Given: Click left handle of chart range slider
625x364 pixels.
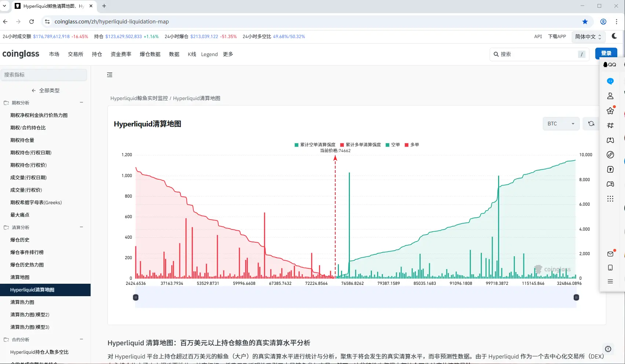Looking at the screenshot, I should tap(136, 297).
